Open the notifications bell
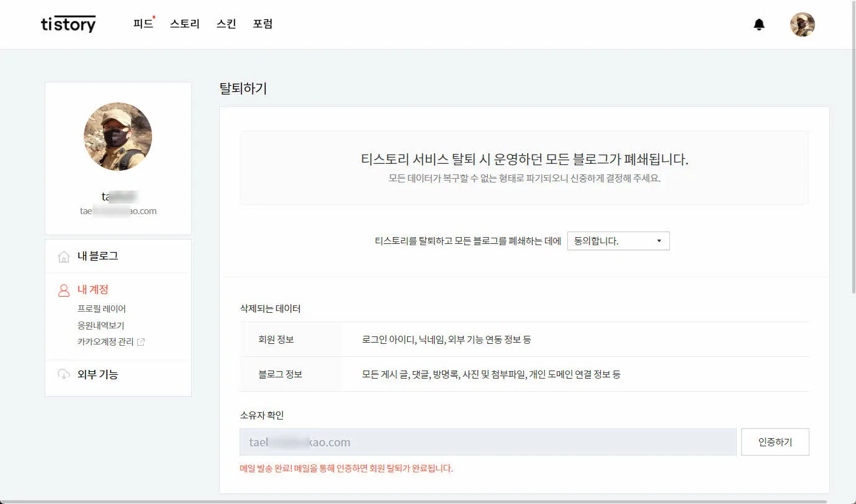This screenshot has width=856, height=504. coord(759,25)
